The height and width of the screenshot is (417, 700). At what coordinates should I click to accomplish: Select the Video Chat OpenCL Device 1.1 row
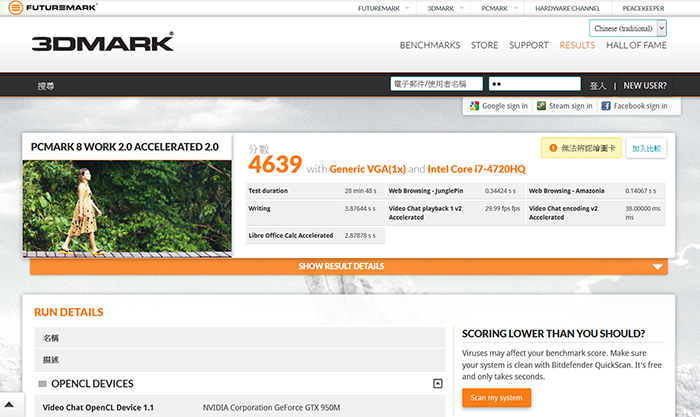[240, 407]
